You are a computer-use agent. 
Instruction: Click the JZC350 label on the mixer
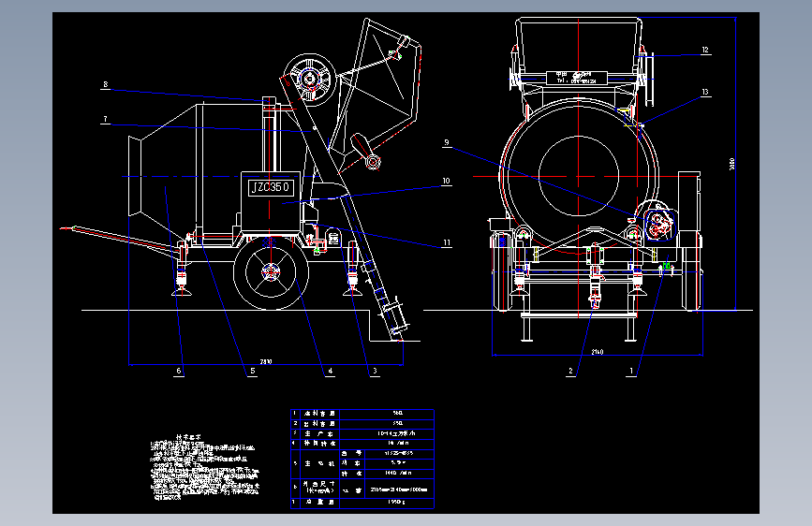click(272, 187)
